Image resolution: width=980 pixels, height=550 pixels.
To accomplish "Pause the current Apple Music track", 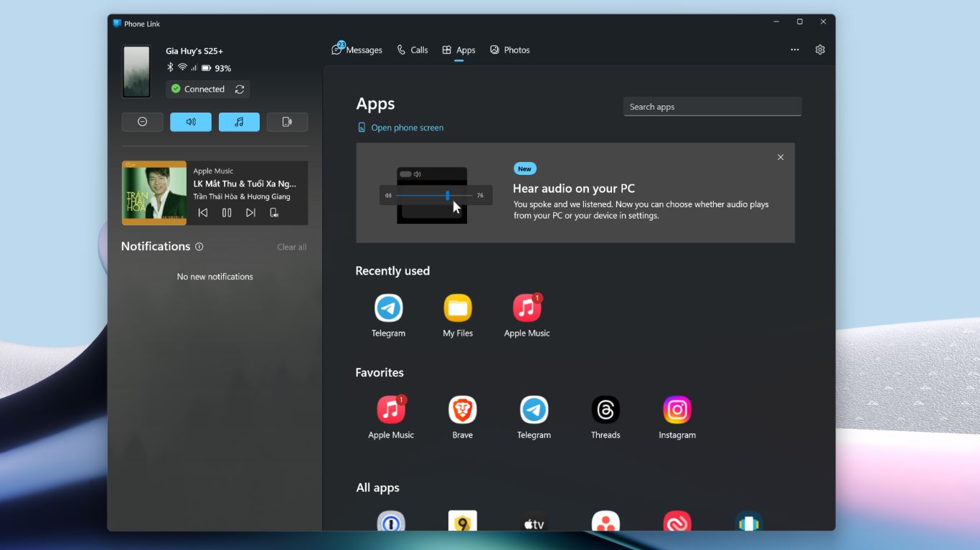I will [227, 213].
